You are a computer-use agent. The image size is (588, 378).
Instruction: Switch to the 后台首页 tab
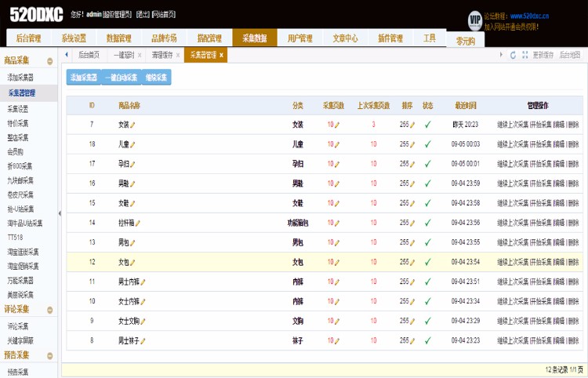point(89,55)
